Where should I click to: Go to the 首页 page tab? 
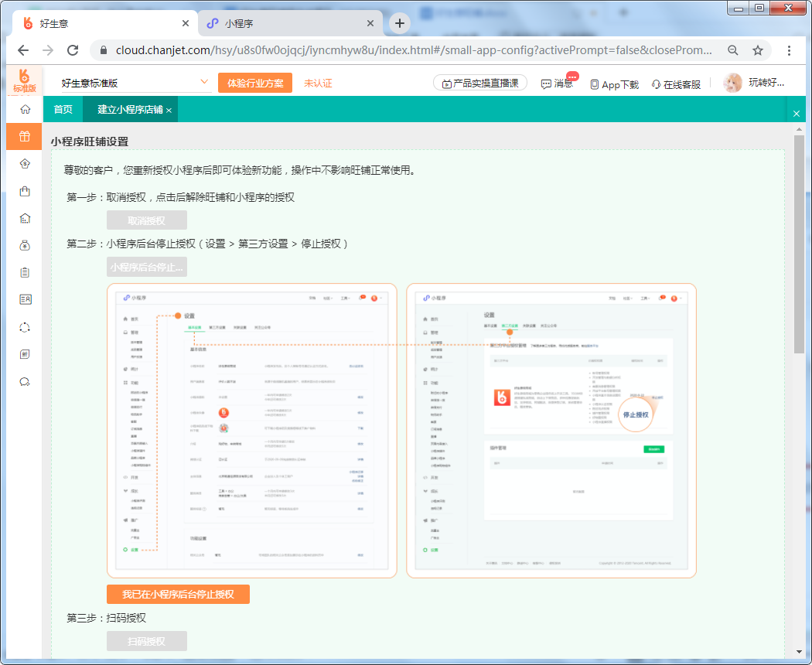point(63,109)
